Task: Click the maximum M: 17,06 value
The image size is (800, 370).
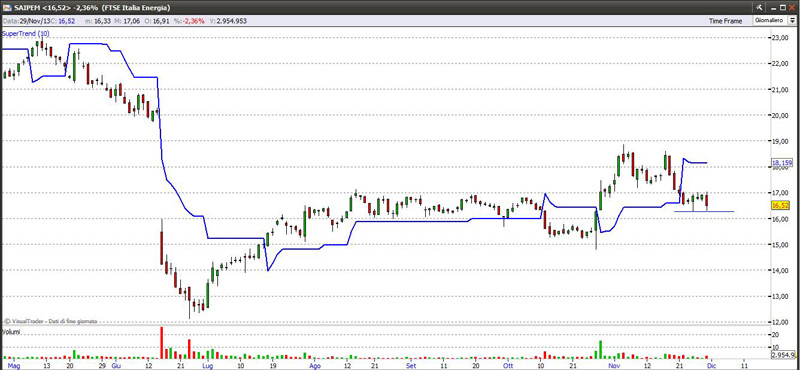Action: coord(132,21)
